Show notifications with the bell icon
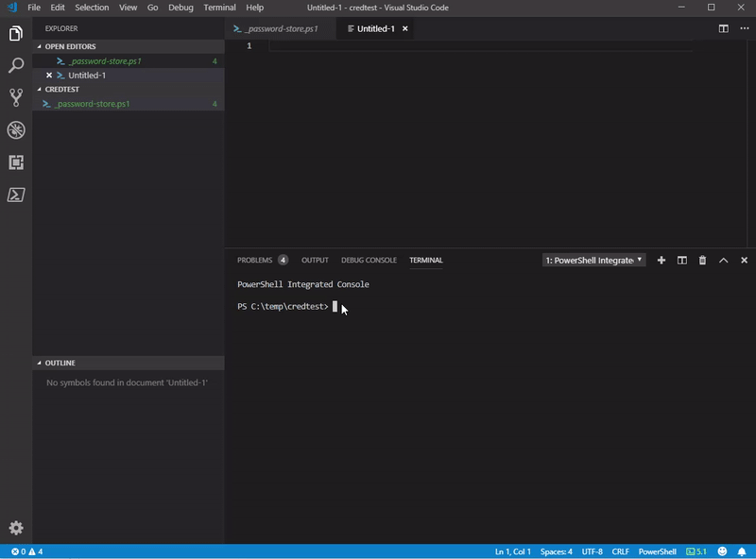 [x=742, y=551]
